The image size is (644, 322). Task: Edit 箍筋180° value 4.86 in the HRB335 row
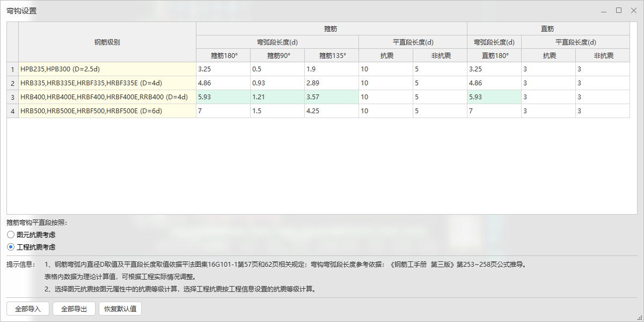(x=223, y=83)
